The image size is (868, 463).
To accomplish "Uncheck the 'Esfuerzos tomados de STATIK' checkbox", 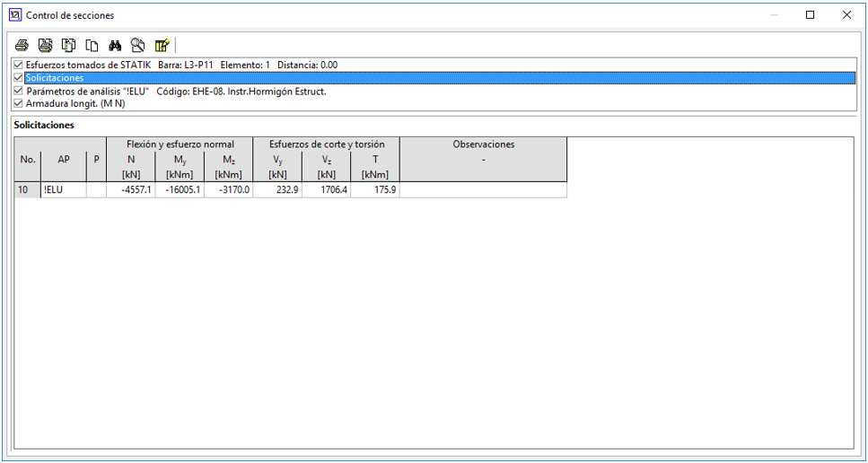I will point(19,66).
